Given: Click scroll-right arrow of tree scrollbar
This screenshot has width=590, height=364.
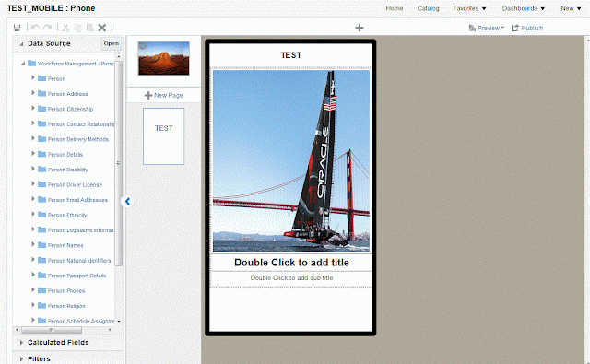Looking at the screenshot, I should click(x=110, y=330).
